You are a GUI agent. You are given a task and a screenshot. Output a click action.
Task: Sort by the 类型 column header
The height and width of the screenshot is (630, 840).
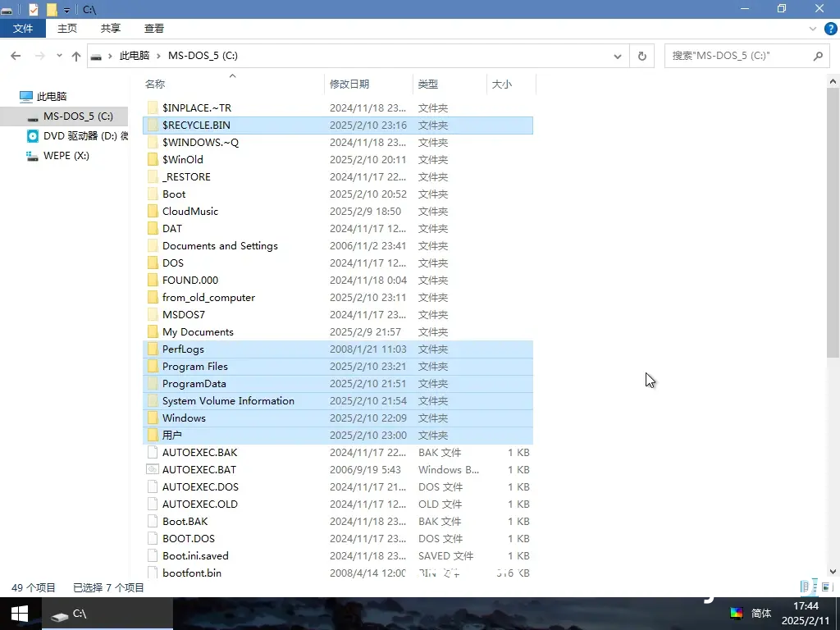click(428, 84)
